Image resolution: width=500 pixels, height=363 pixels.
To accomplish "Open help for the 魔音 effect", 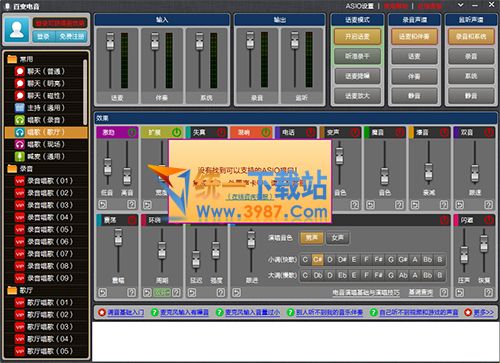I will click(399, 204).
